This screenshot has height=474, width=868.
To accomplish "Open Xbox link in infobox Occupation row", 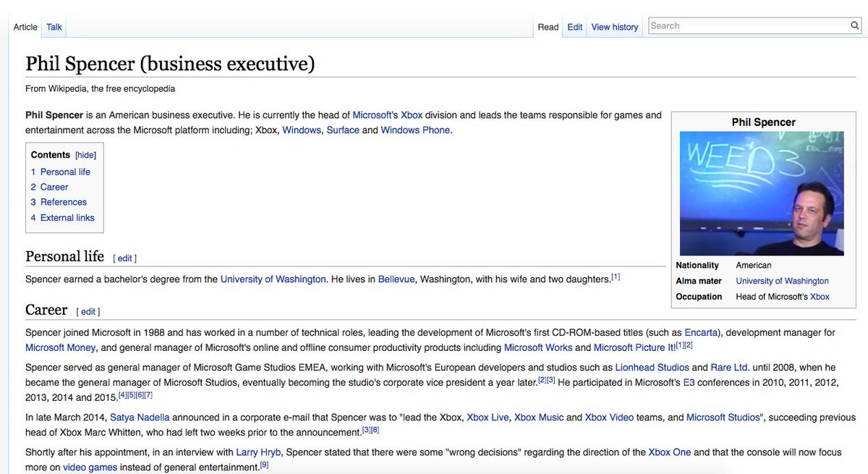I will 820,297.
